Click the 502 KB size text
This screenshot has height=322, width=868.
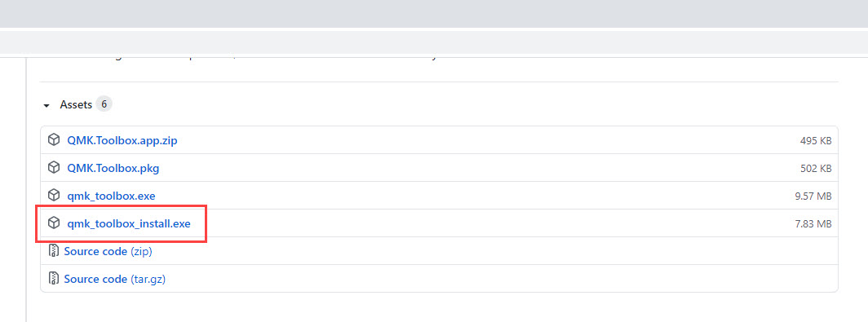tap(816, 169)
